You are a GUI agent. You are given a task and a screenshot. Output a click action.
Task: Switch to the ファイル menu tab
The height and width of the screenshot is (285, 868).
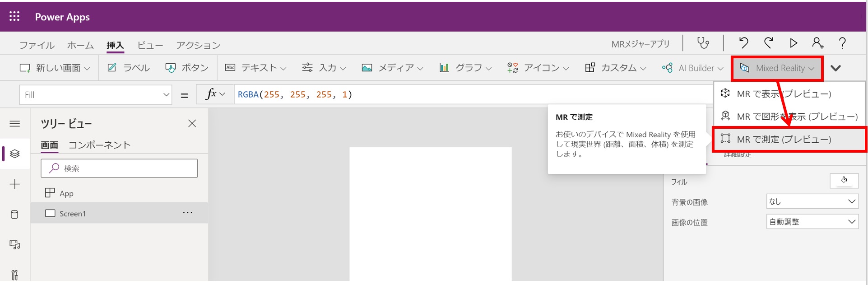(37, 45)
